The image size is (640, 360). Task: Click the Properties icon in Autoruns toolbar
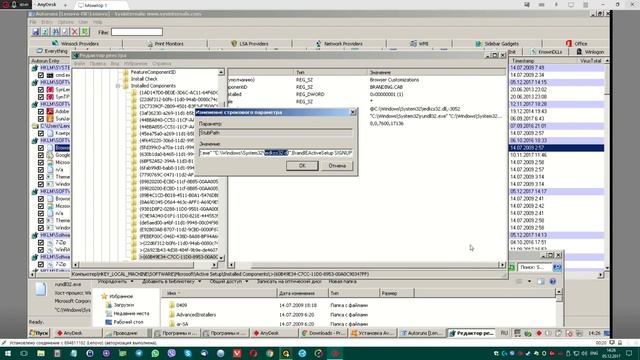click(65, 32)
